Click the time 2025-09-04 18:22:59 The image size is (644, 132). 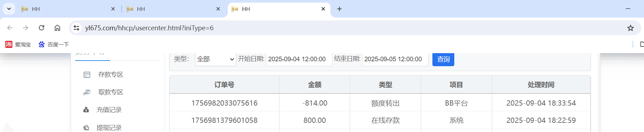coord(541,120)
